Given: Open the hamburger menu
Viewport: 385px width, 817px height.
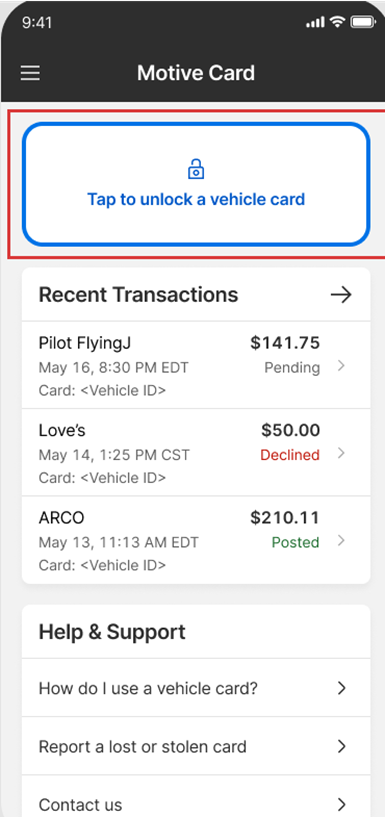Looking at the screenshot, I should tap(30, 73).
